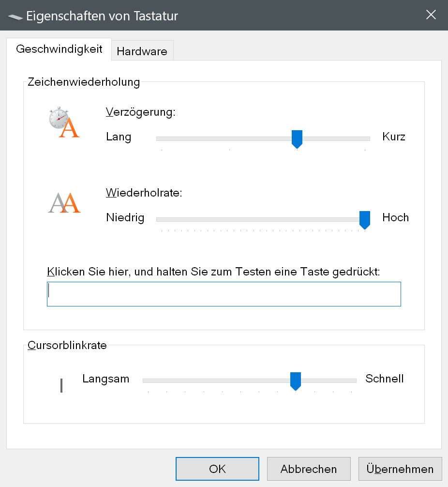Viewport: 448px width, 487px height.
Task: Click the keyboard icon in title bar
Action: coord(15,16)
